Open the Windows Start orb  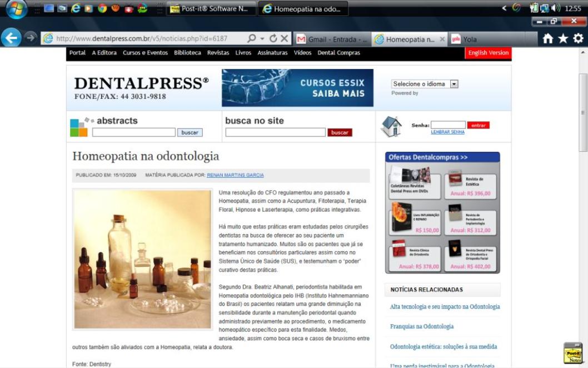click(x=16, y=8)
